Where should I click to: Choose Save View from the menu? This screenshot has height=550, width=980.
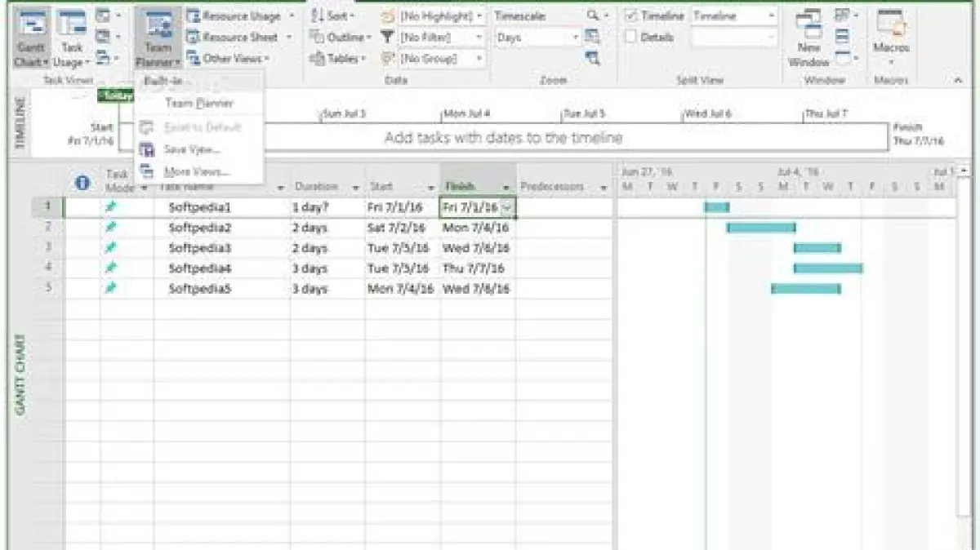[x=192, y=149]
